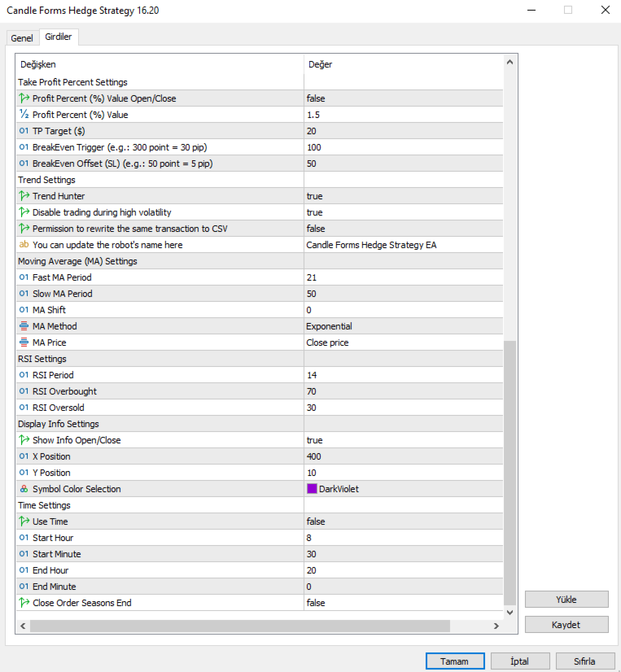Image resolution: width=621 pixels, height=672 pixels.
Task: Click the robot name string 'ab' icon
Action: (24, 245)
